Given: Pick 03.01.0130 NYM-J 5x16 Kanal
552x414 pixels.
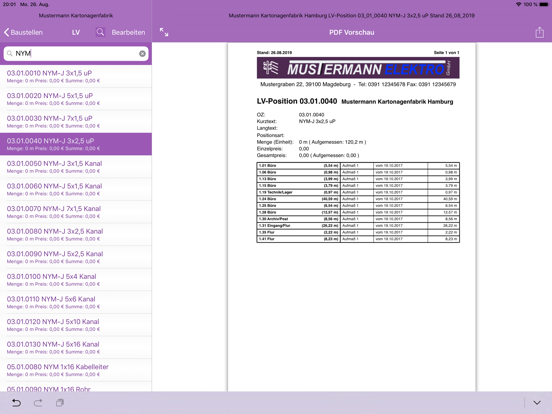Looking at the screenshot, I should click(76, 347).
